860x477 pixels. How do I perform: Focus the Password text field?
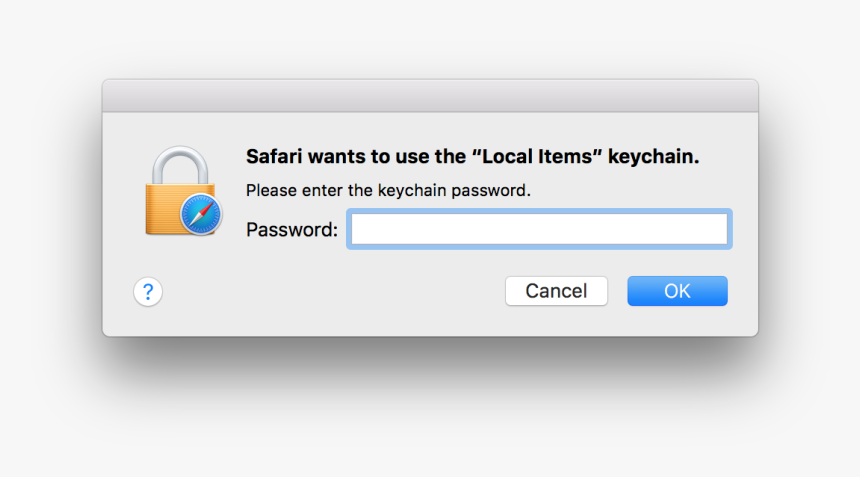pyautogui.click(x=539, y=229)
